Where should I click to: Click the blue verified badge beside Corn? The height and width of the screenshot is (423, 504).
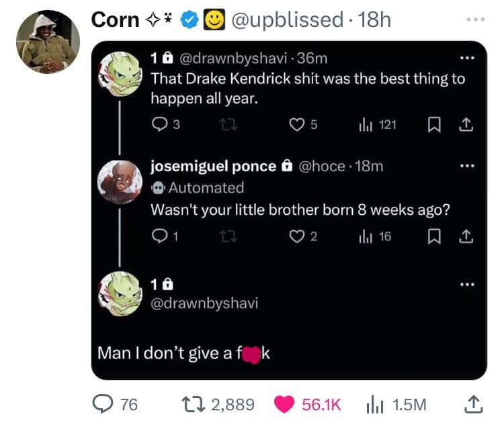[x=190, y=19]
